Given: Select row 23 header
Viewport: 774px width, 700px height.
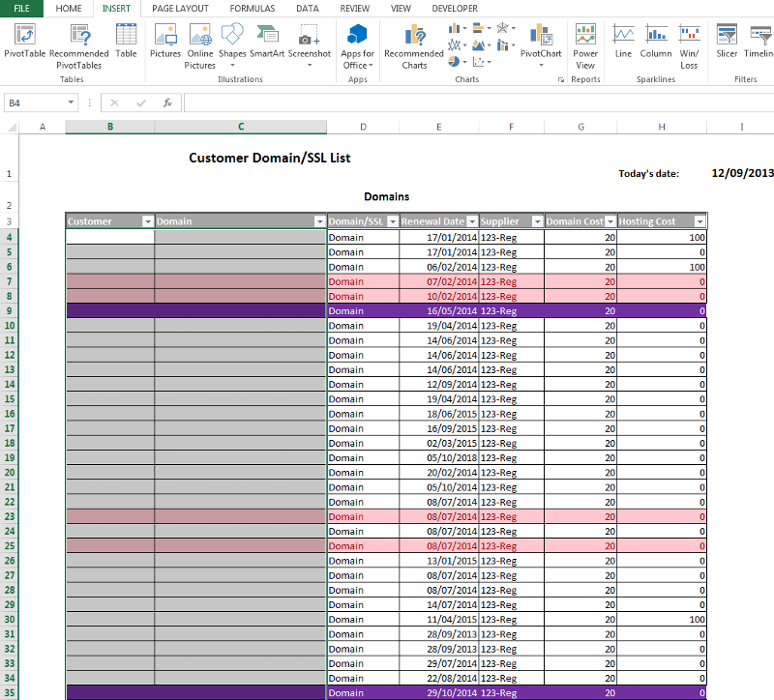Looking at the screenshot, I should 10,516.
